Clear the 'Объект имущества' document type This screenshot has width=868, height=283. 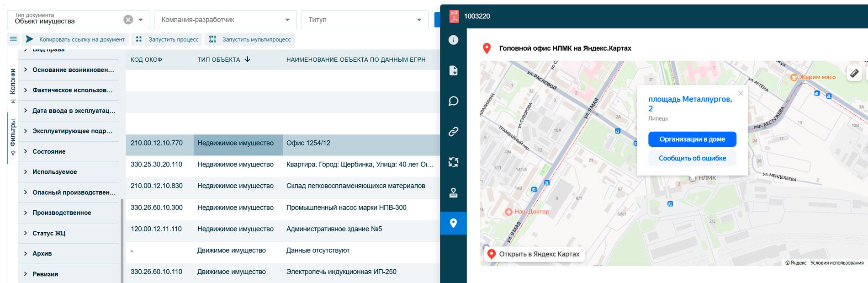point(128,20)
